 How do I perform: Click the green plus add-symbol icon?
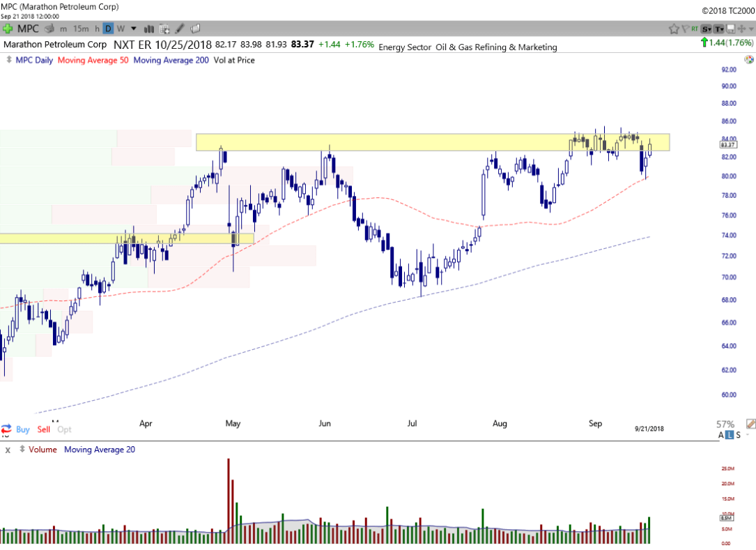point(8,29)
